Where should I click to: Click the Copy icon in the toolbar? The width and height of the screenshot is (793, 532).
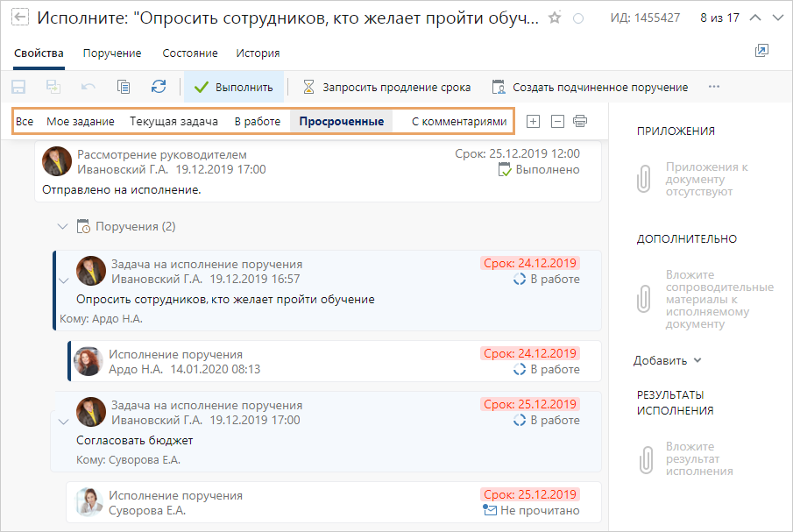coord(124,86)
